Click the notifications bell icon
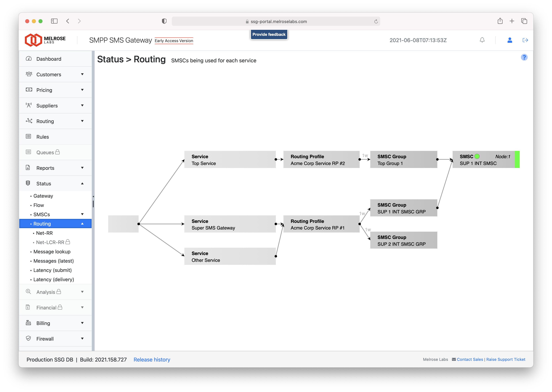 [482, 40]
